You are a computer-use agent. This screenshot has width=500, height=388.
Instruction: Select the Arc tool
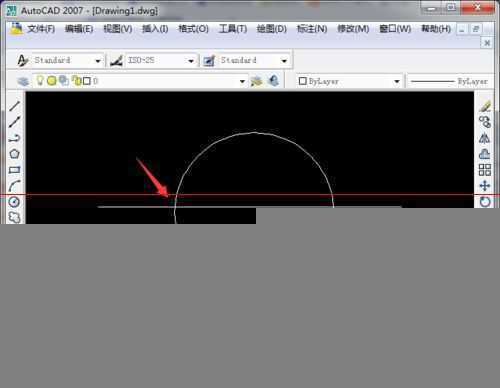(x=14, y=186)
